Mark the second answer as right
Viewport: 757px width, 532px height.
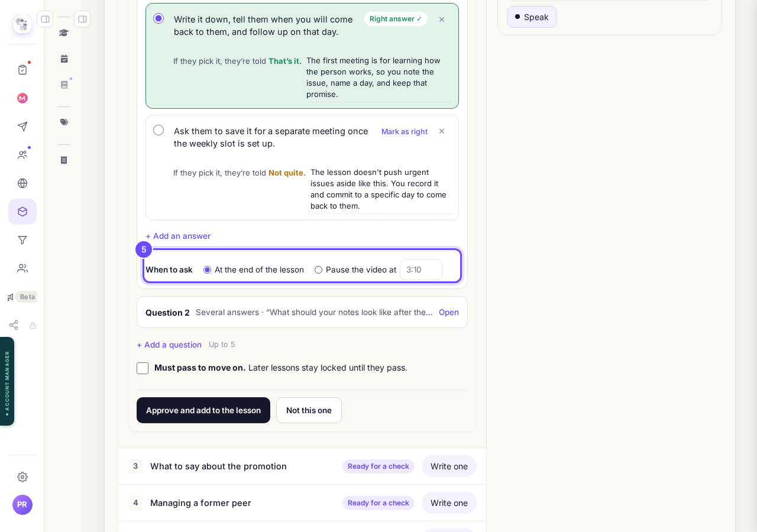pos(405,131)
